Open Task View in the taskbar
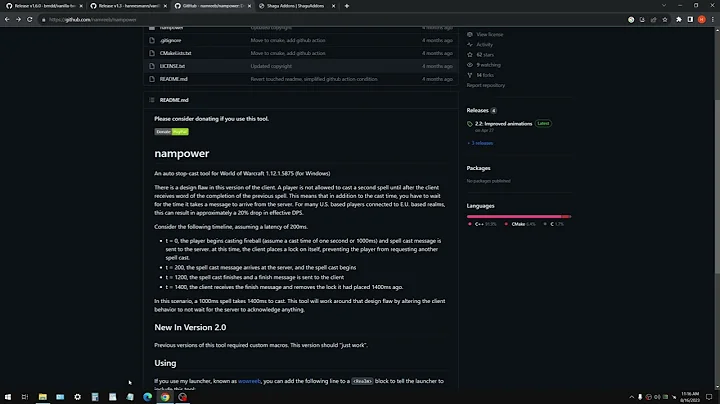The image size is (720, 404). (x=25, y=397)
